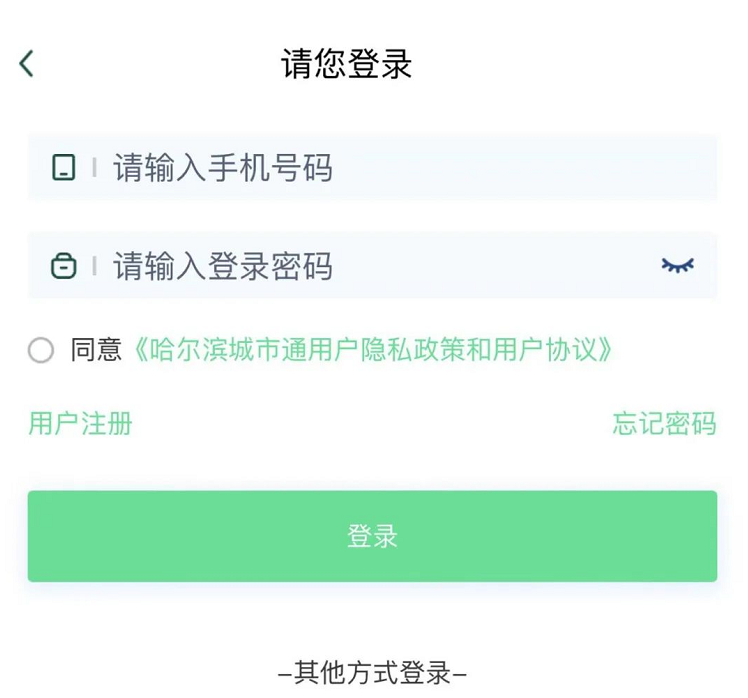Image resolution: width=748 pixels, height=698 pixels.
Task: Click the dash left of 其他方式登录
Action: pos(284,673)
